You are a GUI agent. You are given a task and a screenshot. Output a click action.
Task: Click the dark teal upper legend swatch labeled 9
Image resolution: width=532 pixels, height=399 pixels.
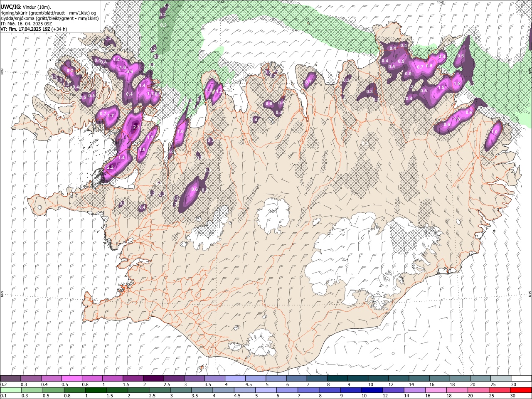coord(357,379)
